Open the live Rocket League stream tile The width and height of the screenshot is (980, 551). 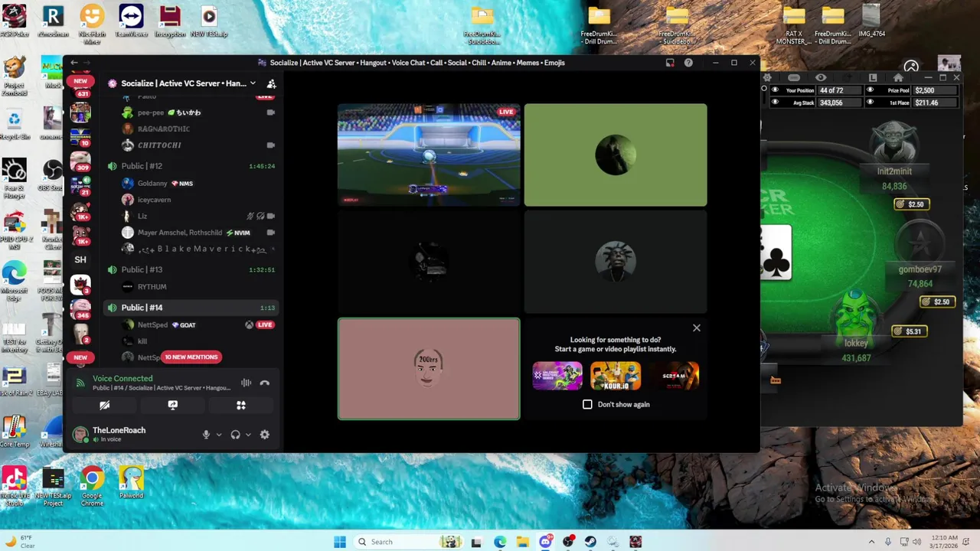tap(429, 155)
